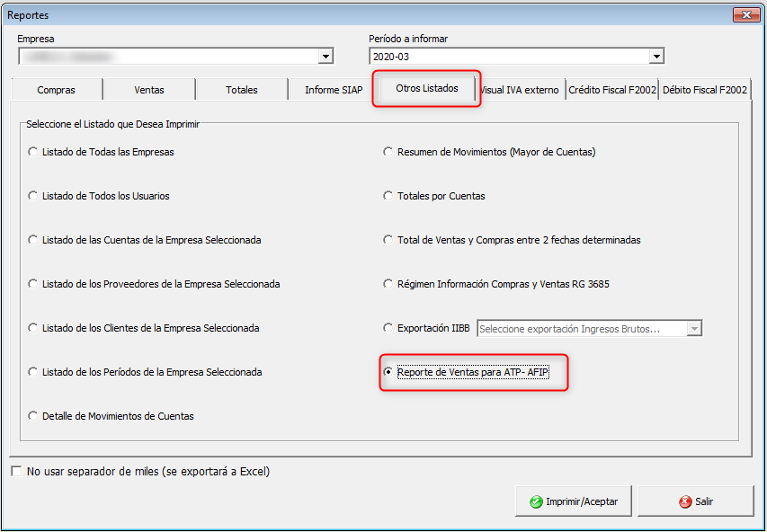Open the Empresa dropdown list
This screenshot has height=532, width=767.
pyautogui.click(x=326, y=57)
